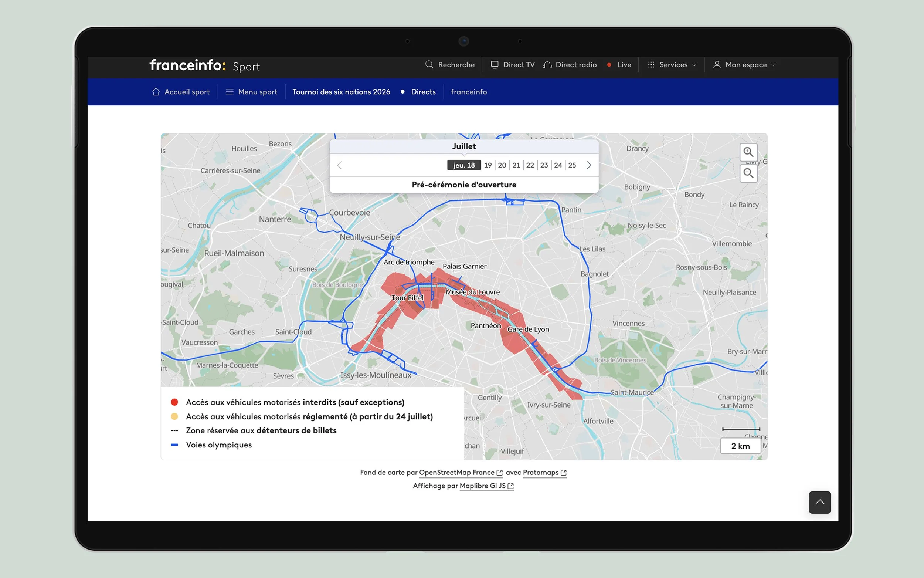Viewport: 924px width, 578px height.
Task: Click Gare de Lyon map label
Action: pyautogui.click(x=528, y=329)
